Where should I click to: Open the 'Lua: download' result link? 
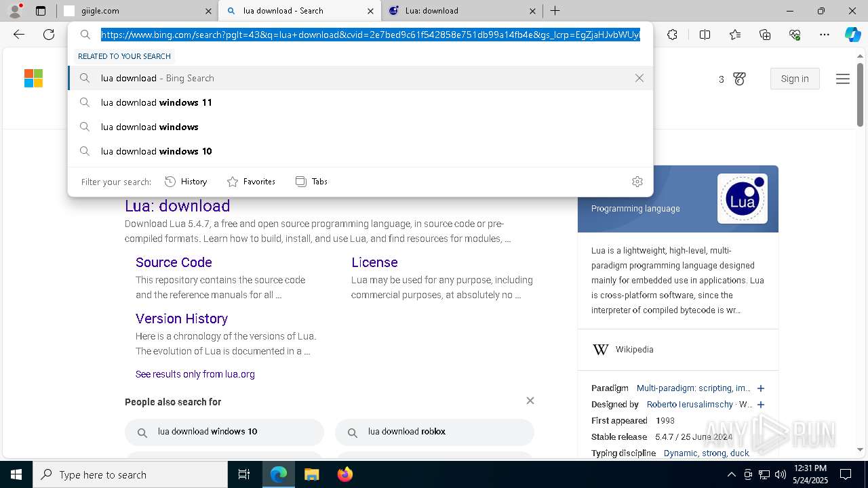(177, 205)
